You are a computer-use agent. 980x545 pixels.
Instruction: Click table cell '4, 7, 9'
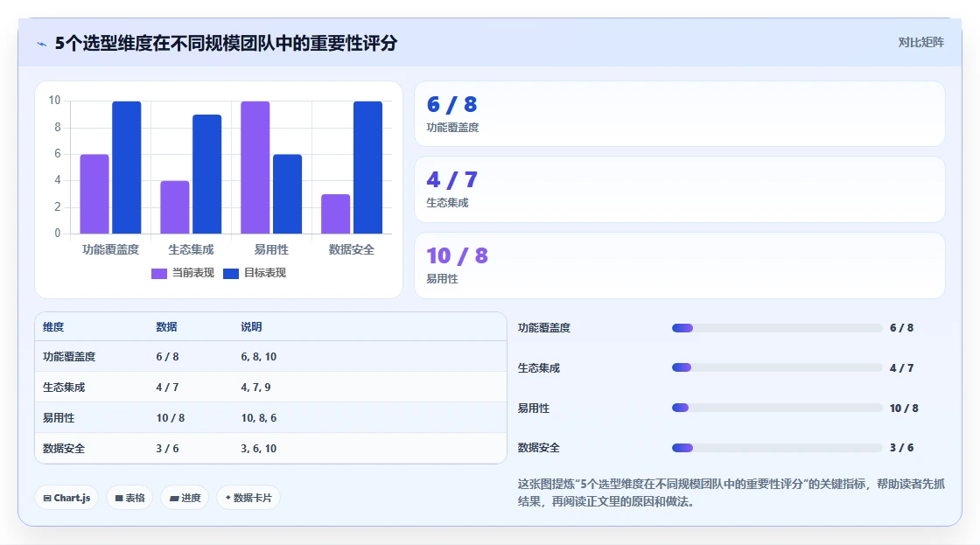coord(255,388)
